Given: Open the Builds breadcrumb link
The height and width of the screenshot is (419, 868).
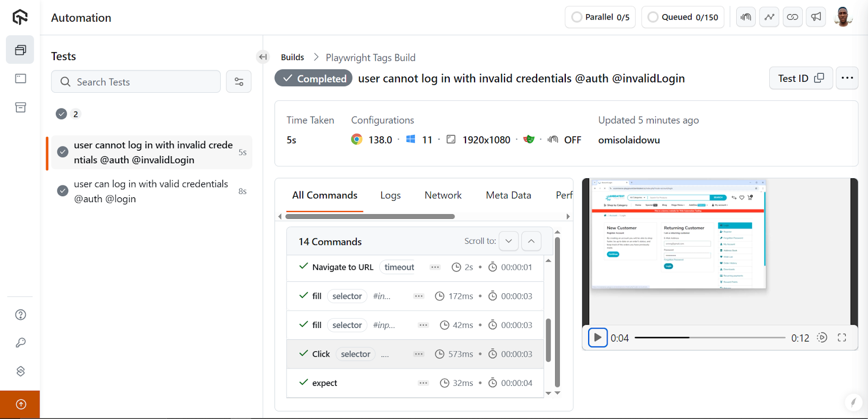Looking at the screenshot, I should (292, 57).
